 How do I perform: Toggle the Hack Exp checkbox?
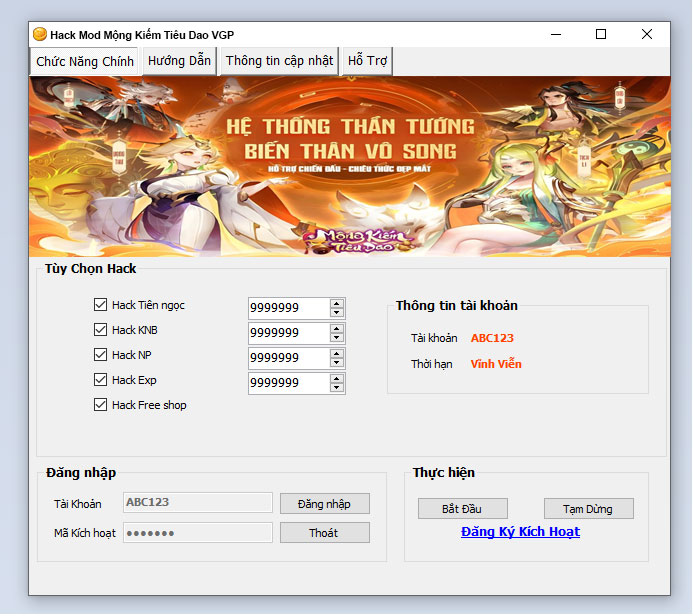100,380
